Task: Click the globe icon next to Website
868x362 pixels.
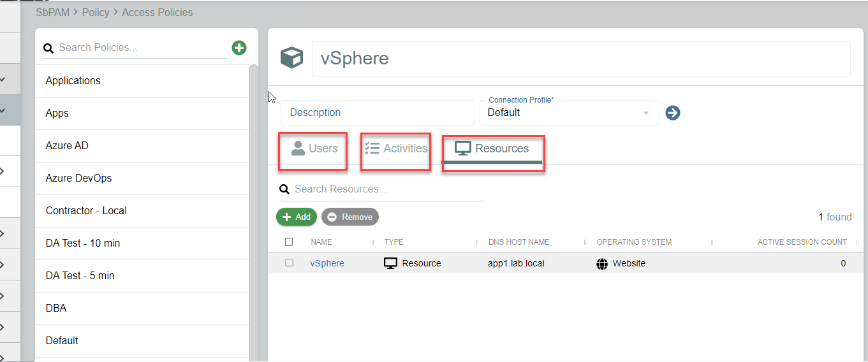Action: tap(602, 264)
